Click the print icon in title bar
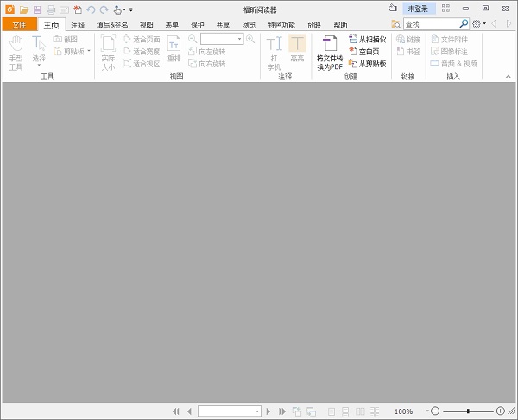Image resolution: width=518 pixels, height=420 pixels. pyautogui.click(x=50, y=9)
